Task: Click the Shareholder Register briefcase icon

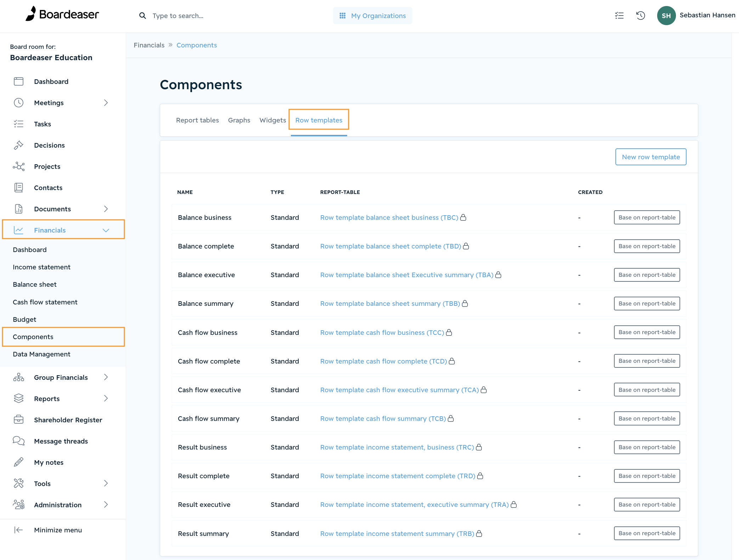Action: tap(19, 420)
